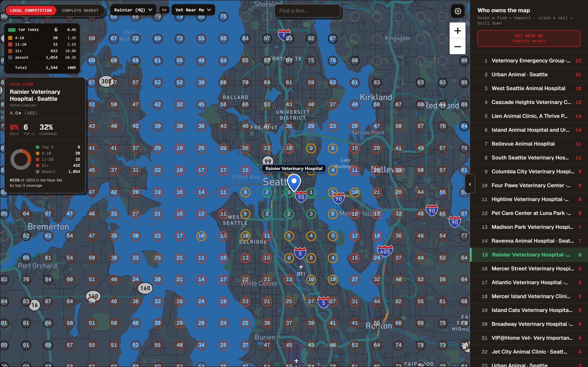Click the '#228 of 1,803 in Vet Near Me' text
Viewport: 588px width, 367px height.
coord(36,180)
